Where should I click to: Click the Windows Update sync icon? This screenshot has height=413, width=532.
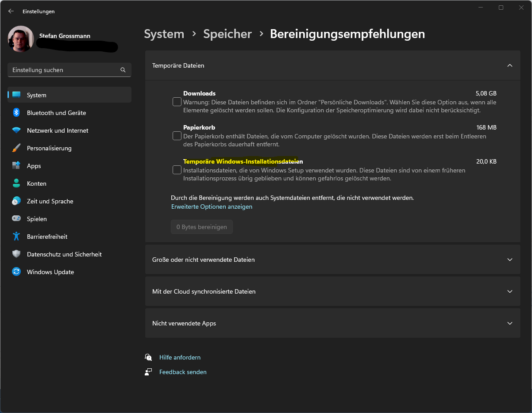(x=16, y=272)
